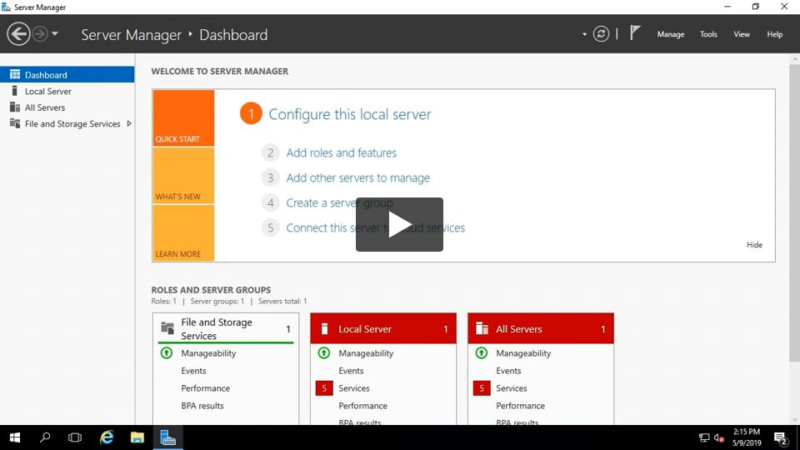The image size is (800, 450).
Task: Open taskbar search magnifier icon
Action: tap(45, 437)
